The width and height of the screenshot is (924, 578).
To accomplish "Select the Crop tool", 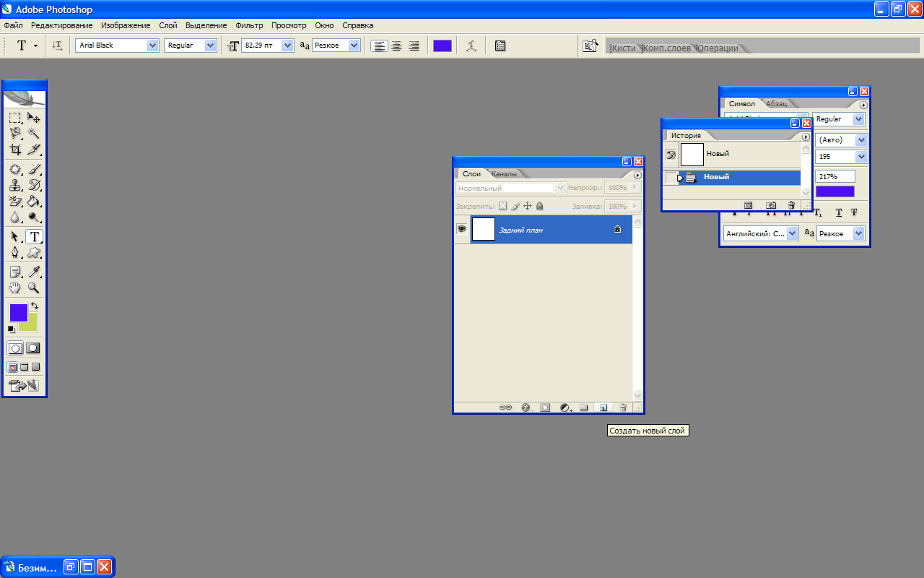I will click(15, 150).
